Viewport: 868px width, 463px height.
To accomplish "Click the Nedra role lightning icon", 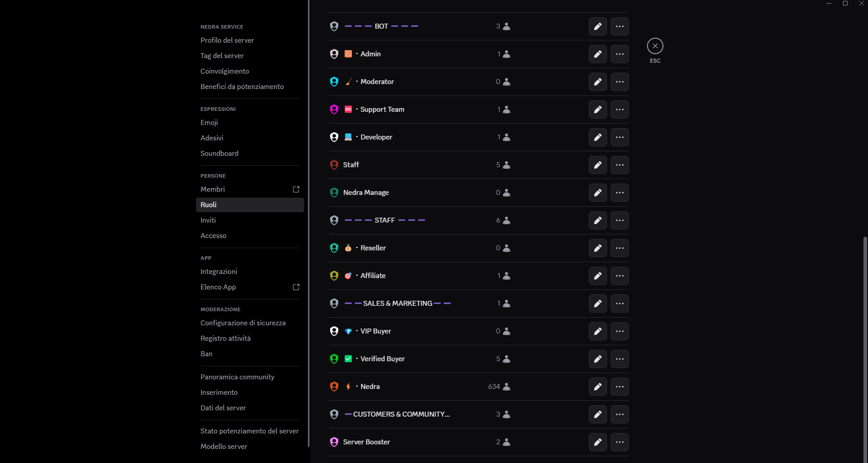I will coord(347,386).
